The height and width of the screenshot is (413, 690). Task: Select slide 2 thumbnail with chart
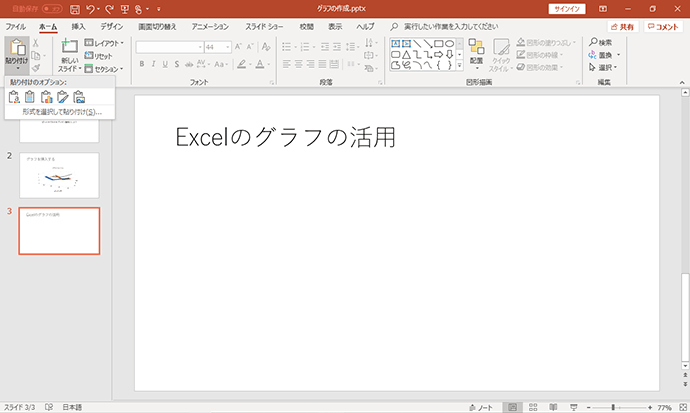pyautogui.click(x=59, y=175)
